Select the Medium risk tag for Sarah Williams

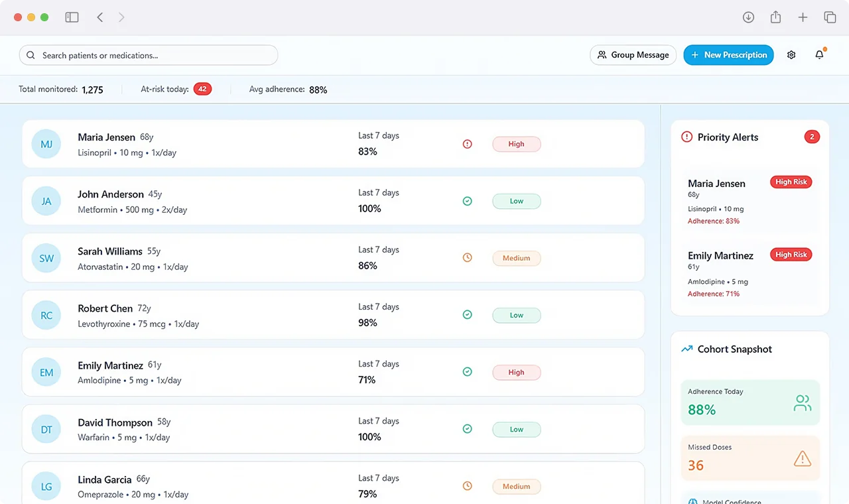coord(517,258)
